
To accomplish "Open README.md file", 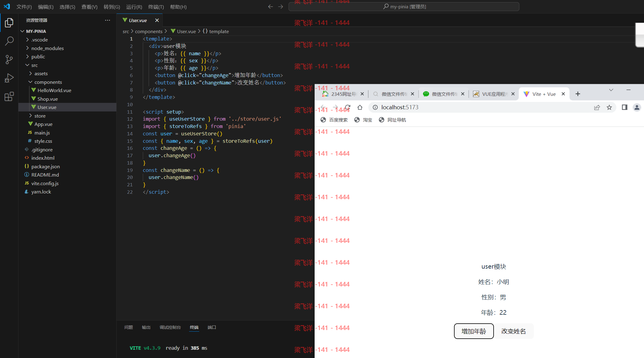I will coord(67,175).
